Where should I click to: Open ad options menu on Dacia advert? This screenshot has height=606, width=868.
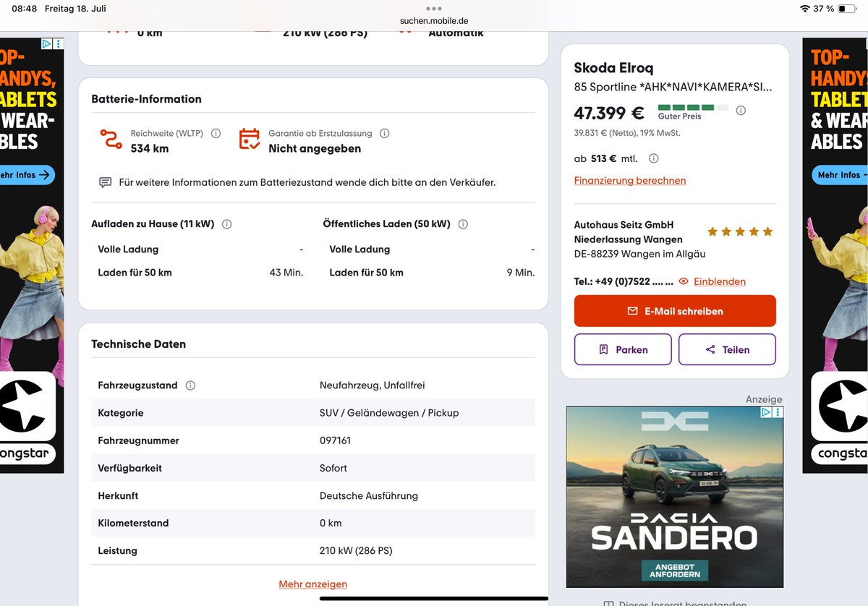coord(778,412)
